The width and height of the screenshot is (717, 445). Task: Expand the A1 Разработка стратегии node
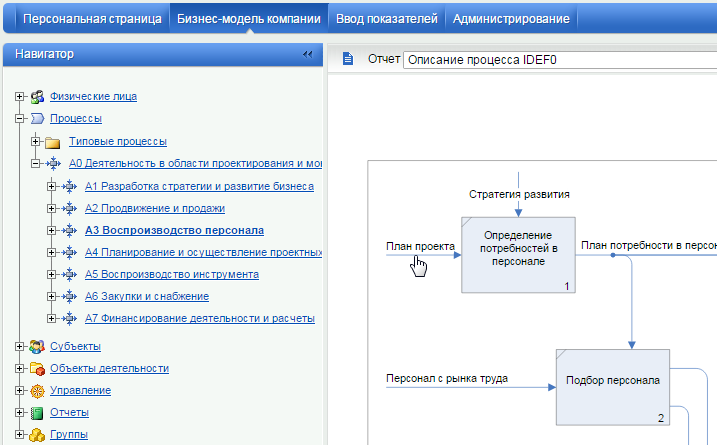(x=52, y=186)
